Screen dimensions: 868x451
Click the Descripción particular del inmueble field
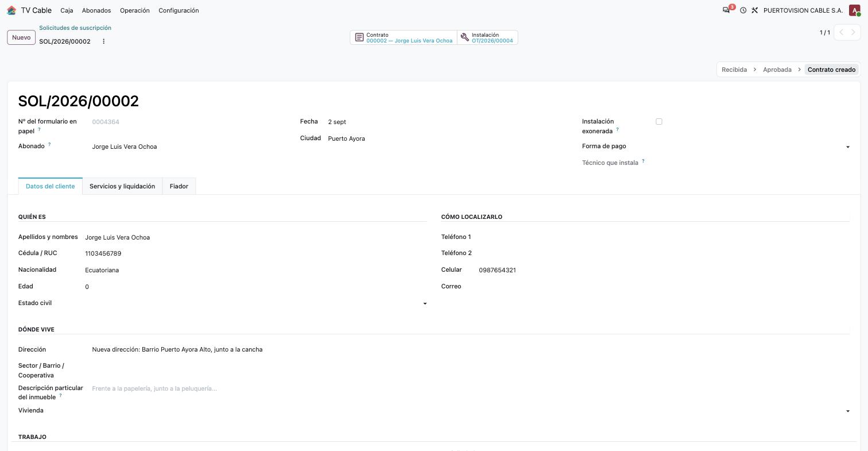471,388
